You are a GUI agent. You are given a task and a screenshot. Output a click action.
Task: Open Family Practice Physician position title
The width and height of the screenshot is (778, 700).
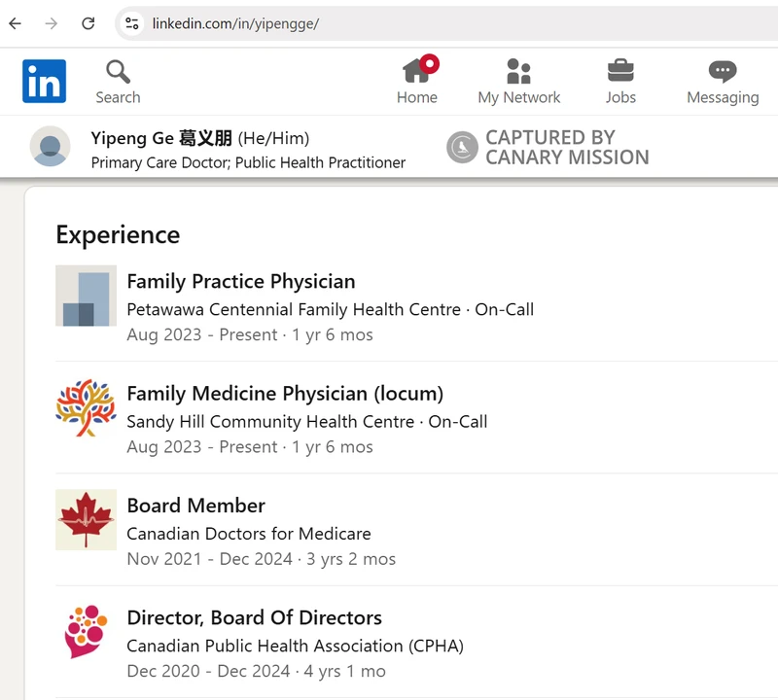241,281
